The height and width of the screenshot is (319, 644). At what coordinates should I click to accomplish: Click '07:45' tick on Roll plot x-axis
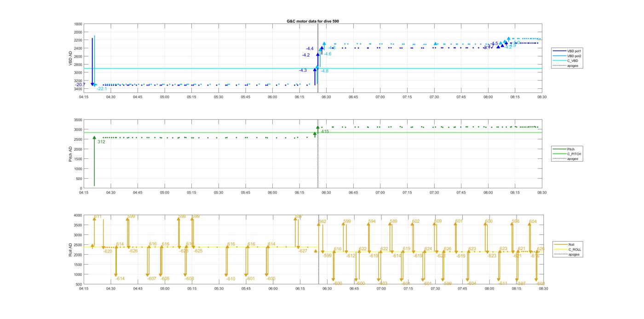[x=462, y=289]
